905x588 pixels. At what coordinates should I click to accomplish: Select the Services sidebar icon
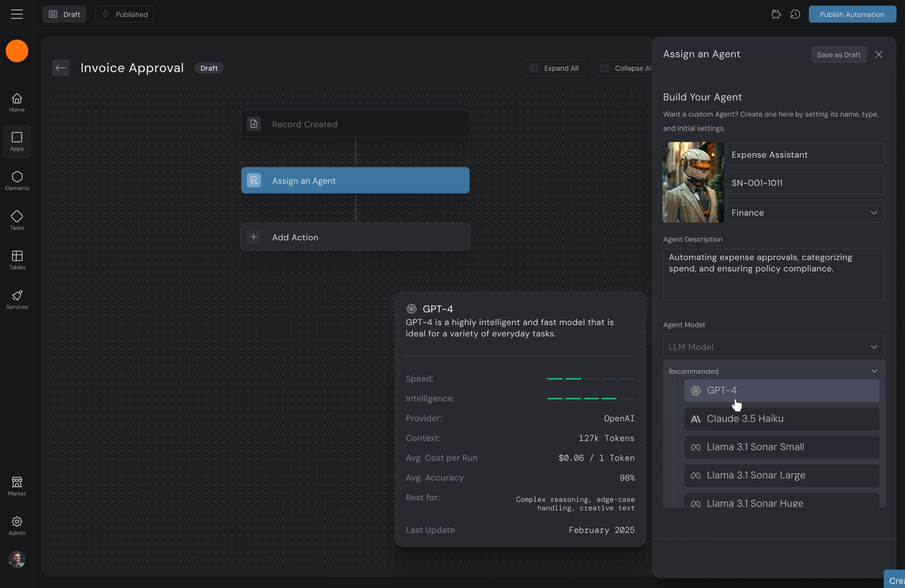tap(17, 300)
